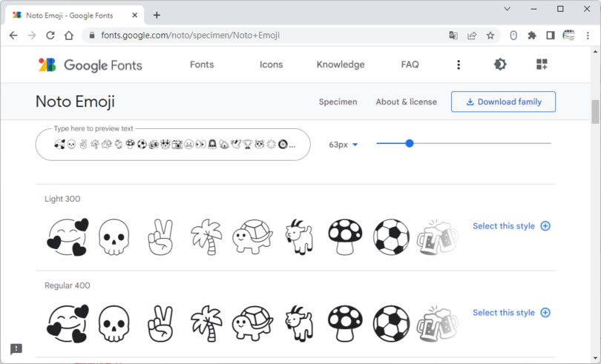Click the font size slider handle
The height and width of the screenshot is (364, 601).
pos(410,144)
